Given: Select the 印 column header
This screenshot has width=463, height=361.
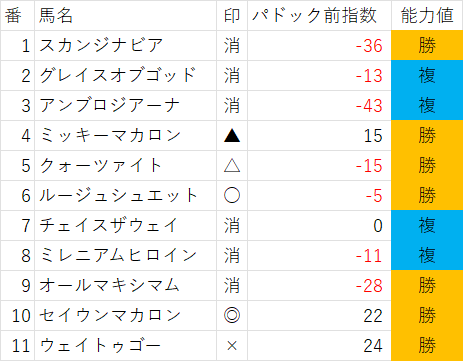Looking at the screenshot, I should [232, 15].
